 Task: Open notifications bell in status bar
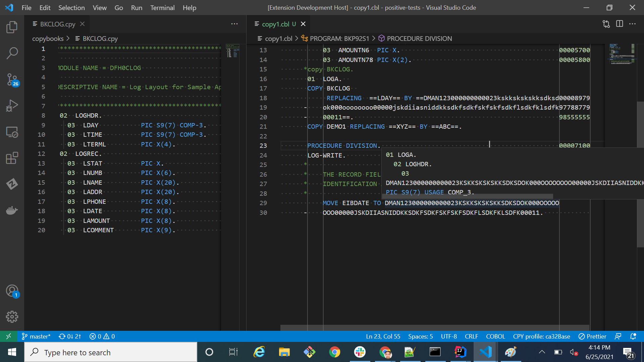pos(633,336)
